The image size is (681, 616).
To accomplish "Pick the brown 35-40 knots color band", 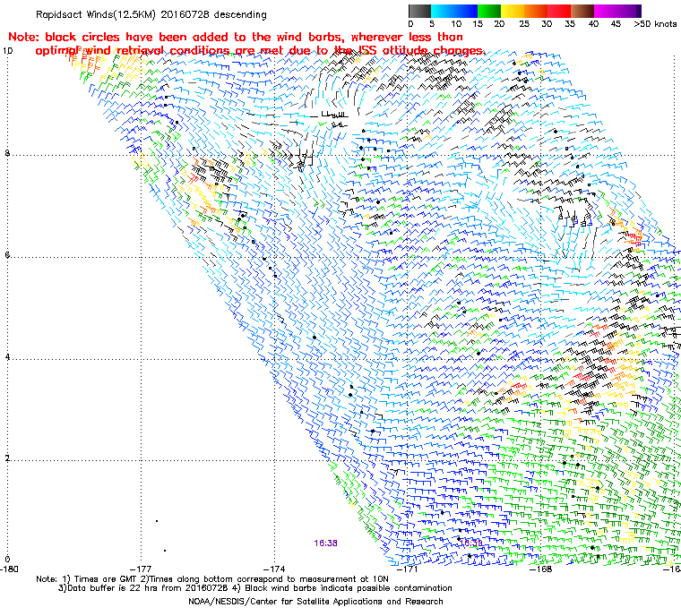I will click(582, 12).
